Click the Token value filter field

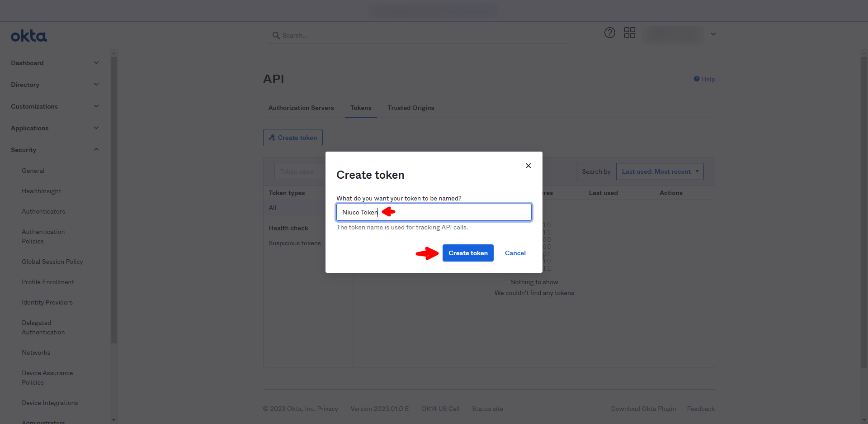point(300,172)
